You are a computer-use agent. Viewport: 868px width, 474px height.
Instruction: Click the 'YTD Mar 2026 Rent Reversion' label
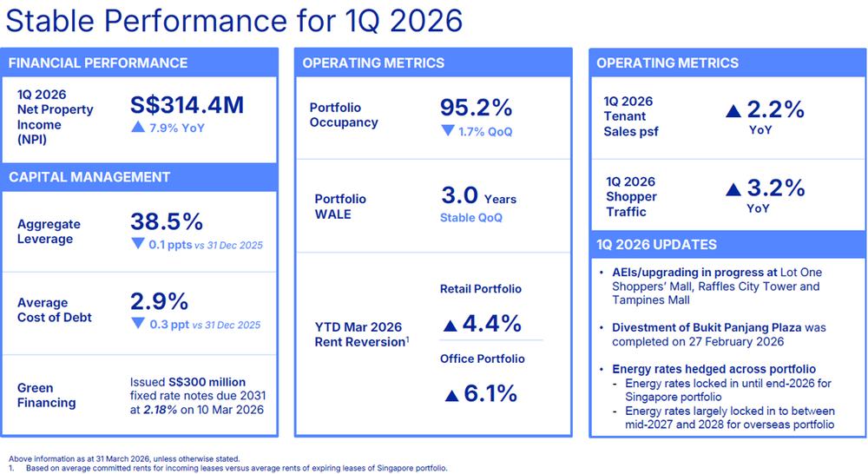pyautogui.click(x=362, y=334)
